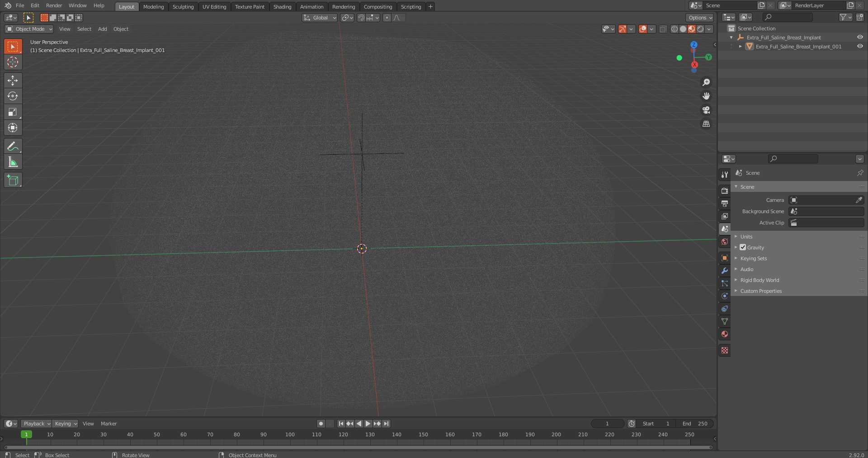Jump to the timeline start
This screenshot has height=458, width=868.
pos(341,424)
